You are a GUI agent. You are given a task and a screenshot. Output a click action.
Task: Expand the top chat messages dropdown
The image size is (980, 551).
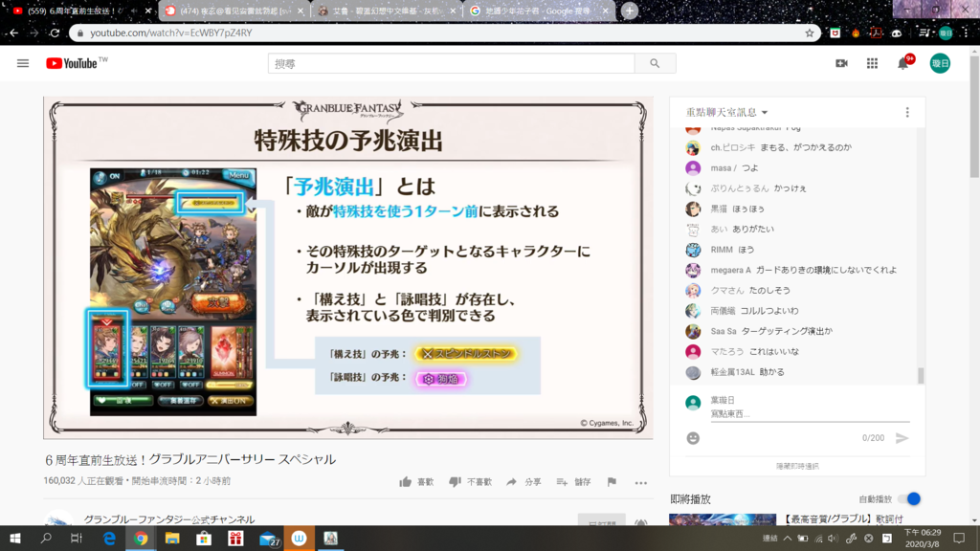[x=727, y=113]
